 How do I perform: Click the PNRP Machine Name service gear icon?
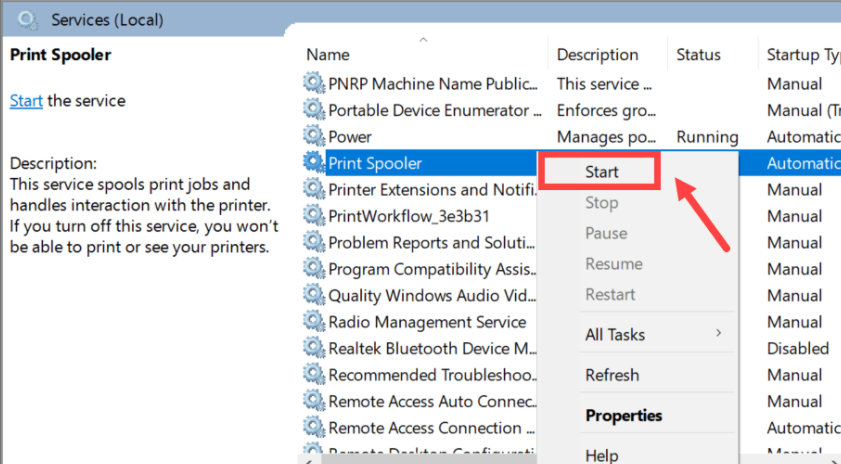(315, 84)
